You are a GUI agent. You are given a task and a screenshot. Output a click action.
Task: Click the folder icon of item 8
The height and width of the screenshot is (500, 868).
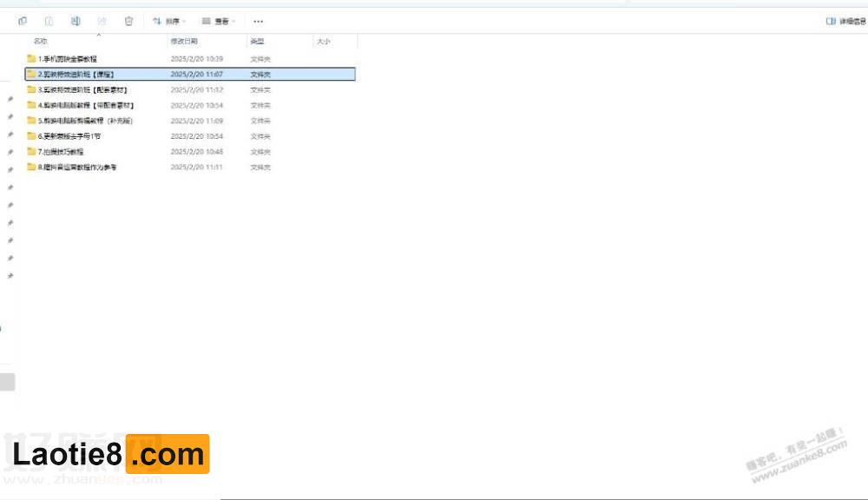click(x=31, y=167)
